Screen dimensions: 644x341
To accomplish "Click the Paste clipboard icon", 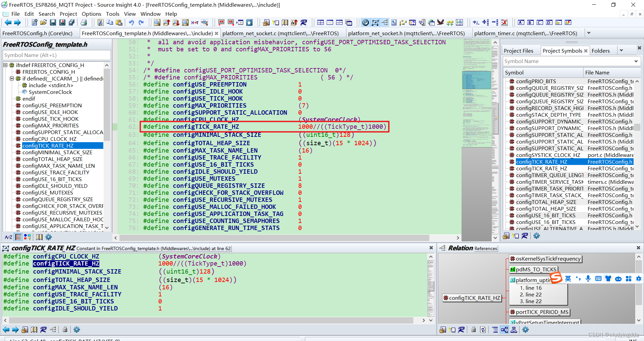I will tap(119, 22).
